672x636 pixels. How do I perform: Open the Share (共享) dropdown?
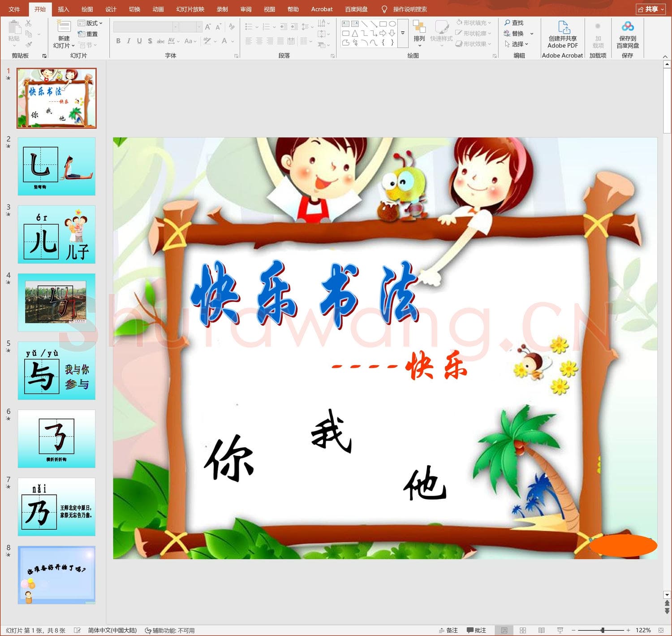point(650,9)
